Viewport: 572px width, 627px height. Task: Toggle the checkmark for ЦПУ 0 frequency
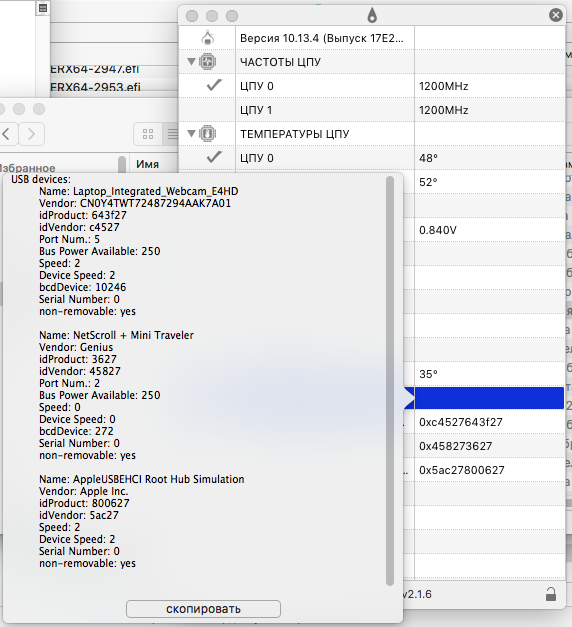[214, 85]
